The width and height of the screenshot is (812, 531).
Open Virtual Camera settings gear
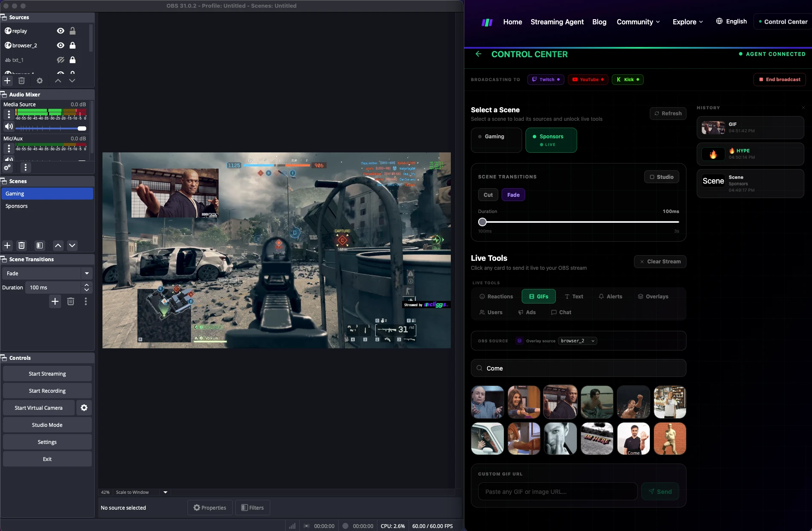[x=84, y=408]
